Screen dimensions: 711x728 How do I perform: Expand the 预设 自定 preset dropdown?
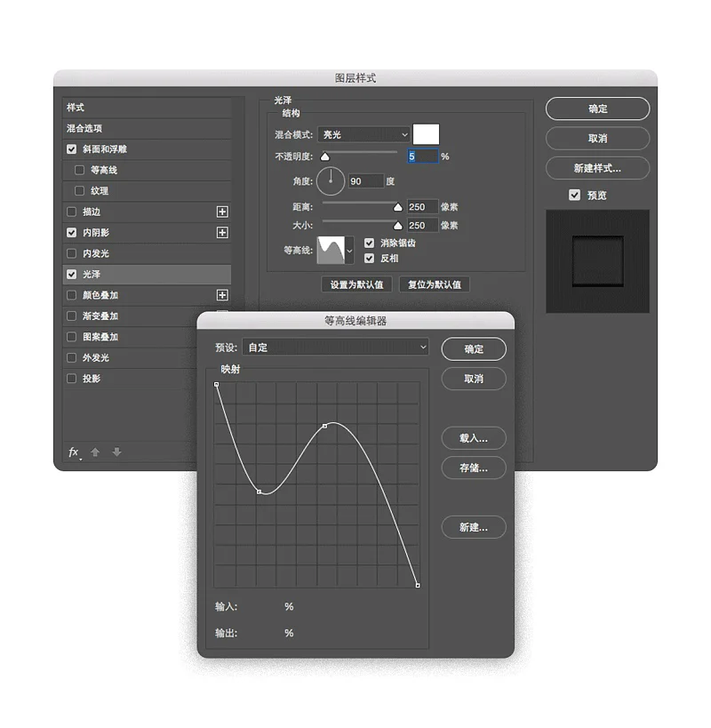coord(335,348)
